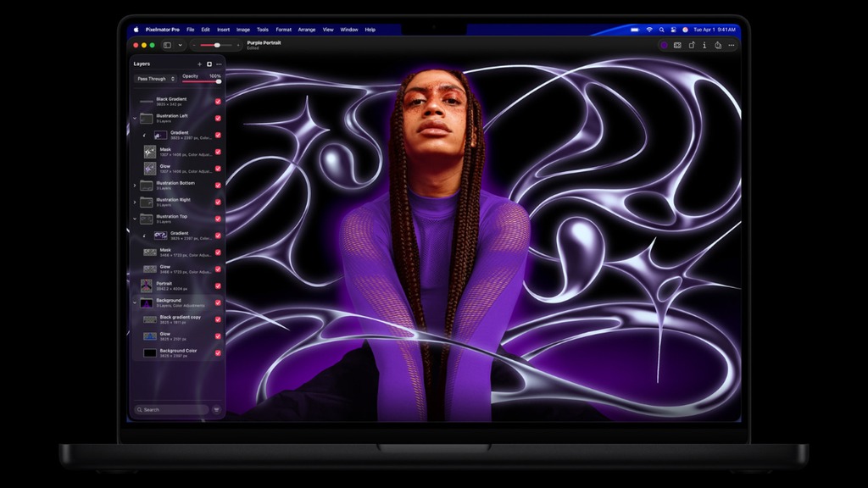Open the Format menu
Screen dimensions: 868x488
tap(282, 29)
